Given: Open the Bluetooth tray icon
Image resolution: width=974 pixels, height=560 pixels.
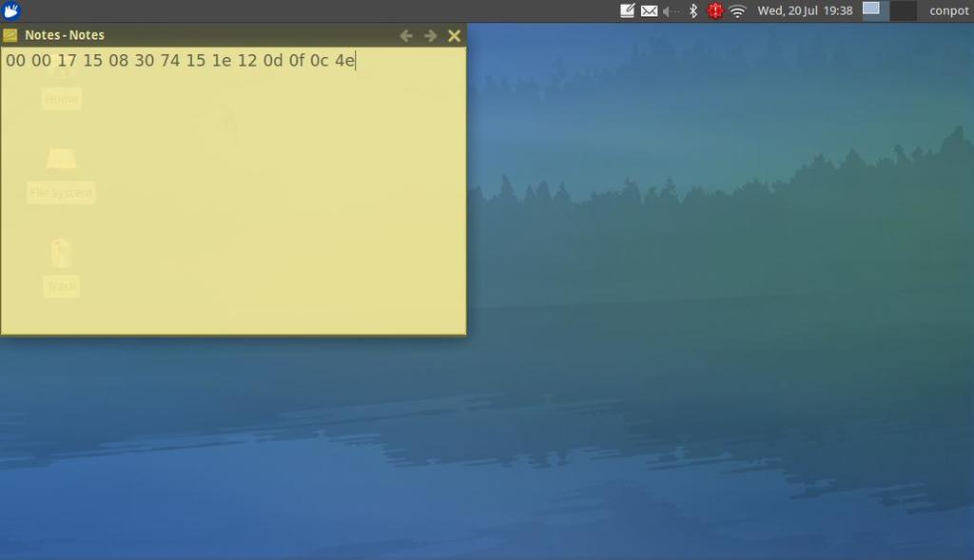Looking at the screenshot, I should 693,10.
